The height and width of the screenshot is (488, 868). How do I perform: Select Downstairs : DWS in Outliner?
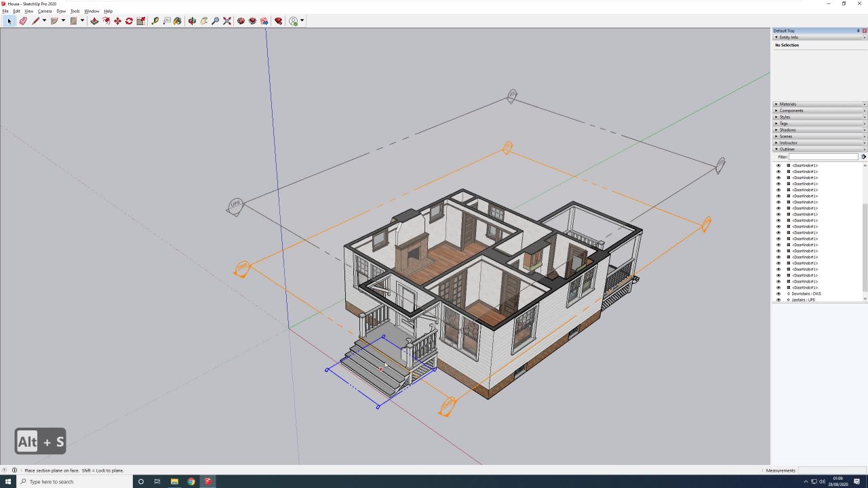pyautogui.click(x=806, y=293)
